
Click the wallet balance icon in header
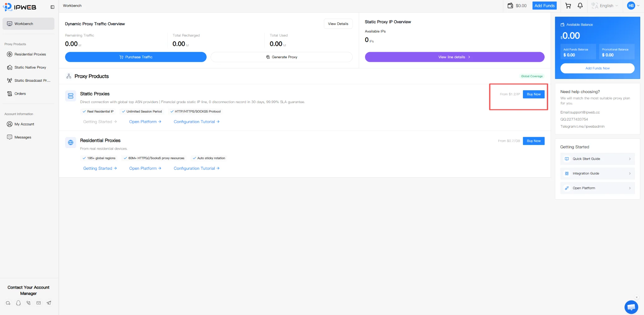click(510, 6)
